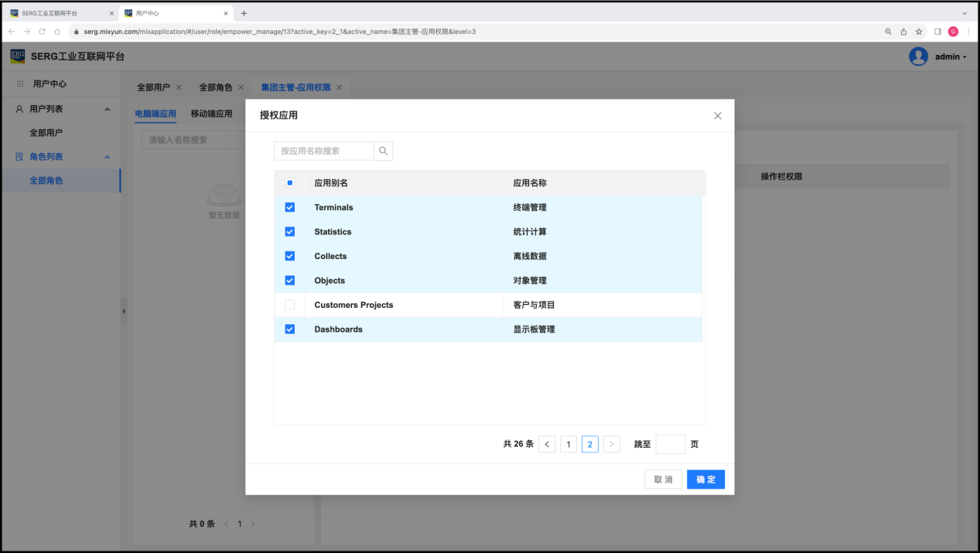Click the browser reload icon
Viewport: 980px width, 553px height.
(42, 32)
